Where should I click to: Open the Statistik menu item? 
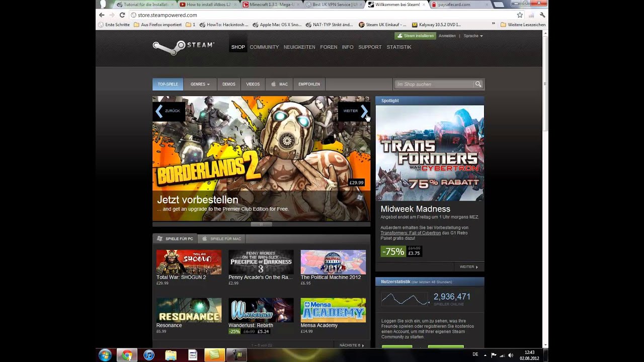coord(399,47)
